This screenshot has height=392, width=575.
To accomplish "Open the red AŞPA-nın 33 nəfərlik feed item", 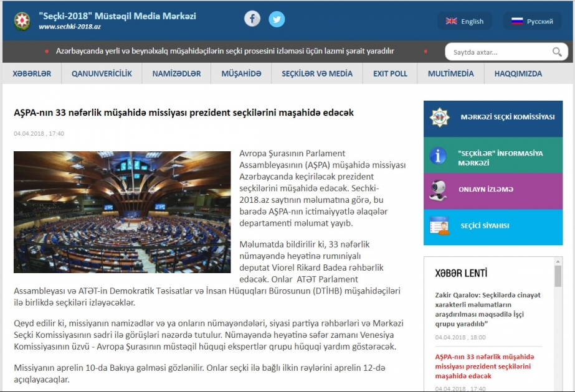I will 485,366.
